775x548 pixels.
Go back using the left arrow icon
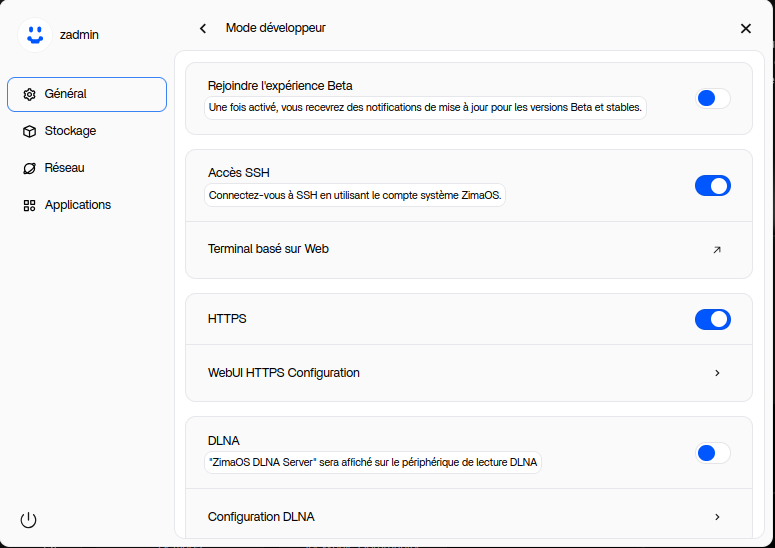[x=203, y=29]
